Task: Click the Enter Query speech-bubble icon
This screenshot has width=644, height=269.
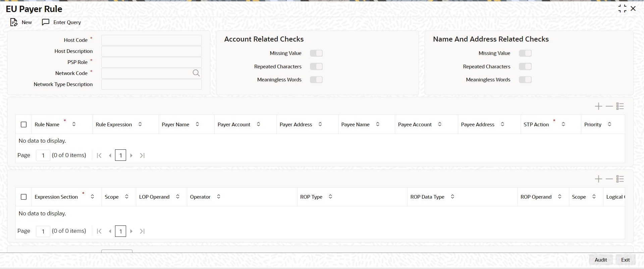Action: click(x=46, y=22)
